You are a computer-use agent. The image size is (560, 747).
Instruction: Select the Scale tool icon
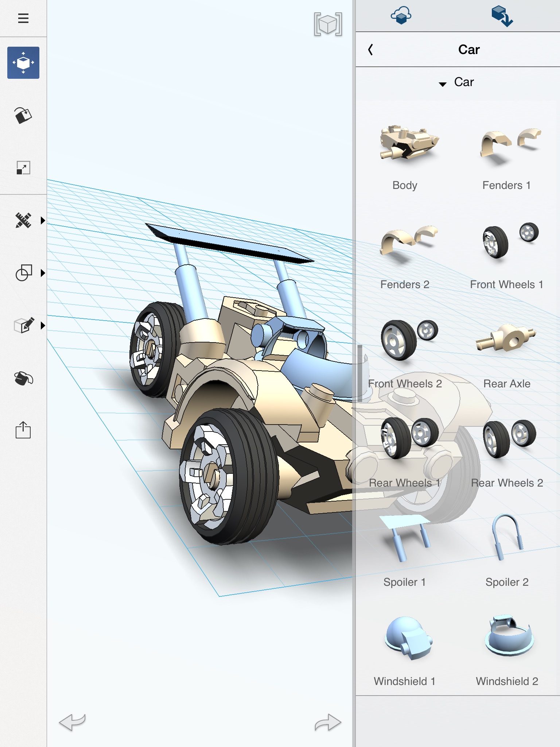[x=23, y=168]
